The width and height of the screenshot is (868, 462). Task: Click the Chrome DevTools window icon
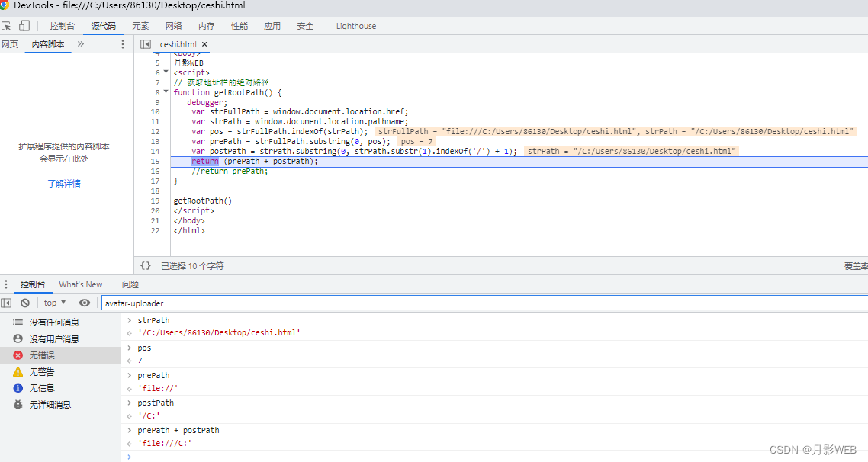[5, 5]
